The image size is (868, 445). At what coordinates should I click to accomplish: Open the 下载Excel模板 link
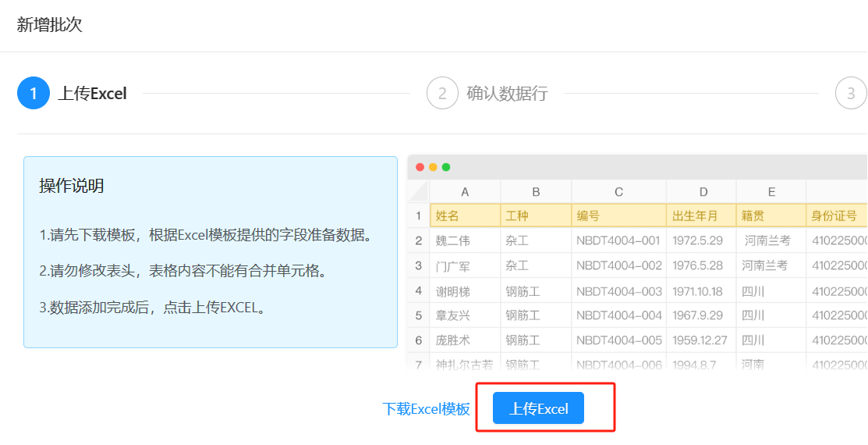point(427,409)
